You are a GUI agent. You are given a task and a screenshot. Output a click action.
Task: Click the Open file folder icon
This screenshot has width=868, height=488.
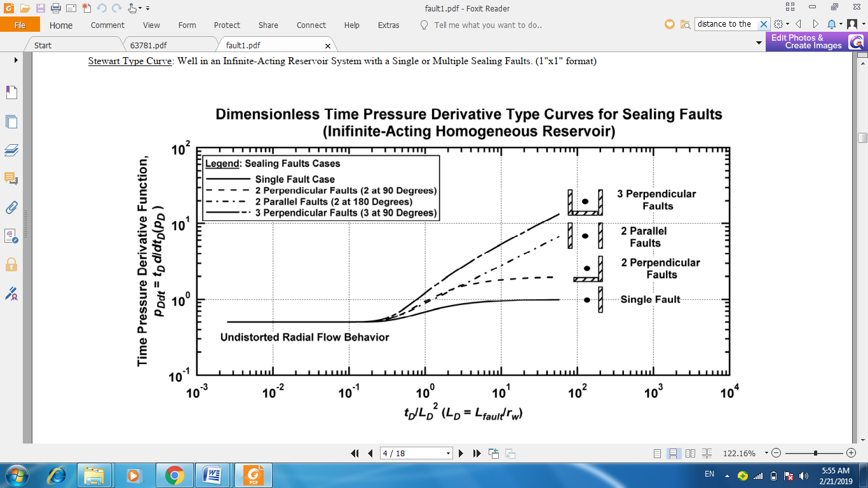coord(25,8)
